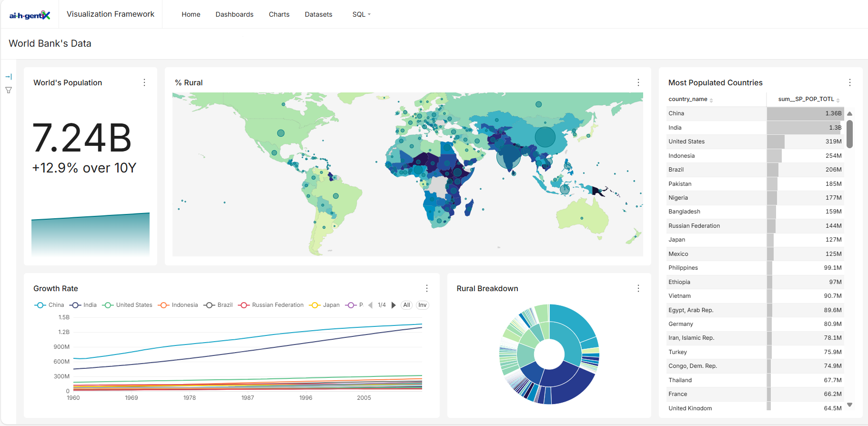Screen dimensions: 868x426
Task: Open % Rural chart options menu
Action: (x=638, y=82)
